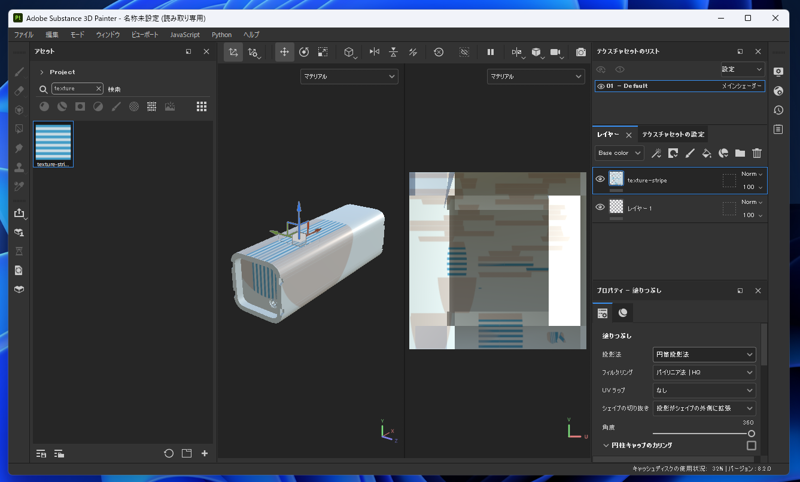Screen dimensions: 800x482
Task: Click the rotate gizmo tool in toolbar
Action: pyautogui.click(x=304, y=52)
